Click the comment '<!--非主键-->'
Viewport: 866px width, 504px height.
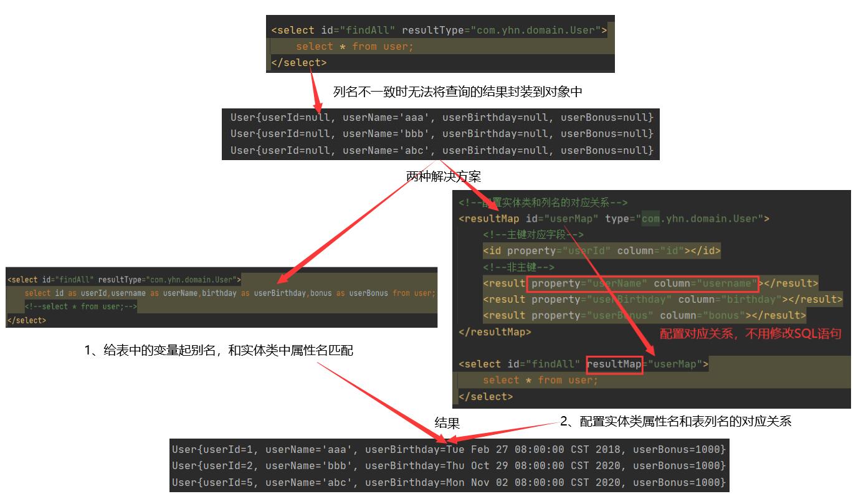(x=518, y=267)
